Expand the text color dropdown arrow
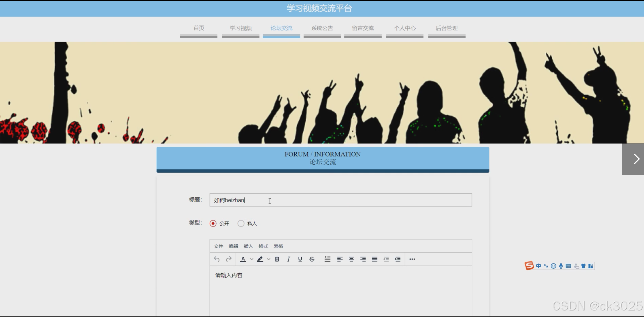The image size is (644, 317). pos(251,259)
